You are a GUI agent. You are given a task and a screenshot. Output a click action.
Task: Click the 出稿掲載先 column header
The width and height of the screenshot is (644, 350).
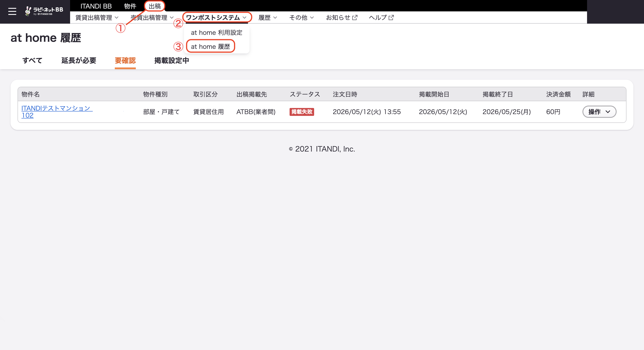tap(252, 94)
